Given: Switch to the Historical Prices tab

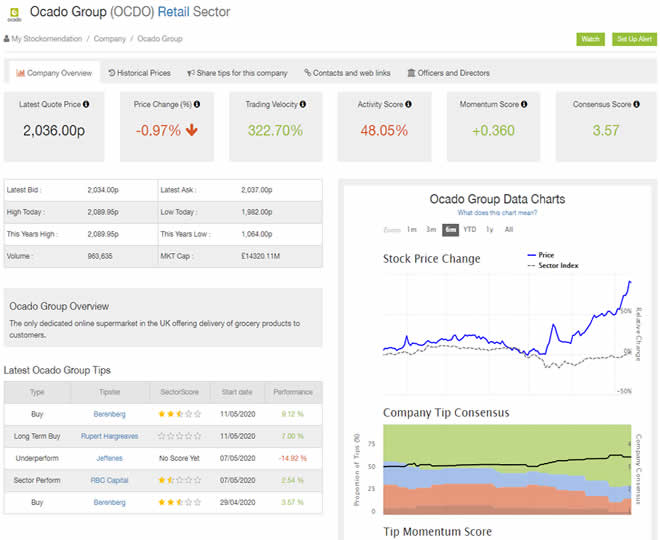Looking at the screenshot, I should point(139,73).
